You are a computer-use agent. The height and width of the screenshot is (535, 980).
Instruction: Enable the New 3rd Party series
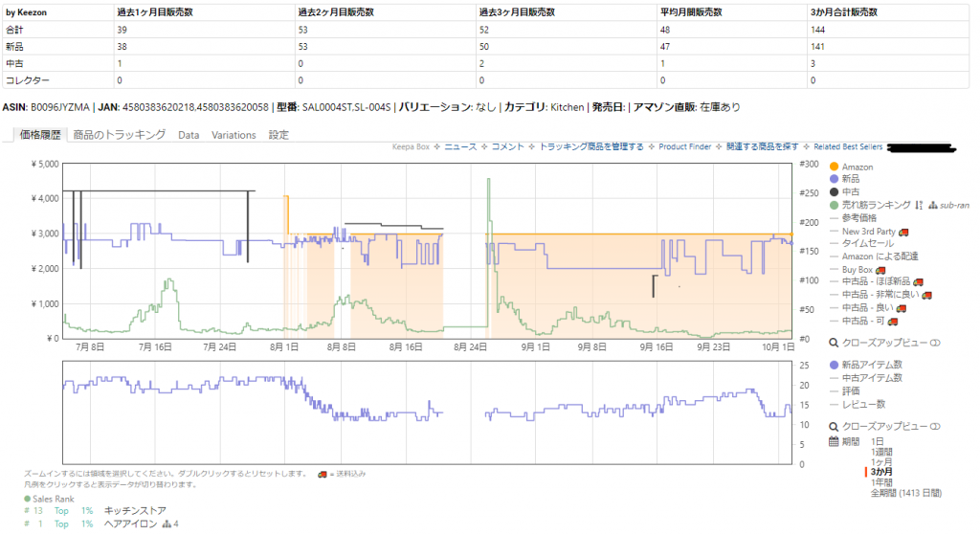coord(868,232)
